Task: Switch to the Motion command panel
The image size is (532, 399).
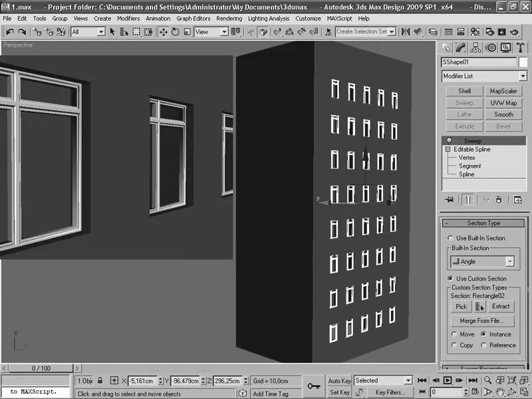Action: pos(491,48)
